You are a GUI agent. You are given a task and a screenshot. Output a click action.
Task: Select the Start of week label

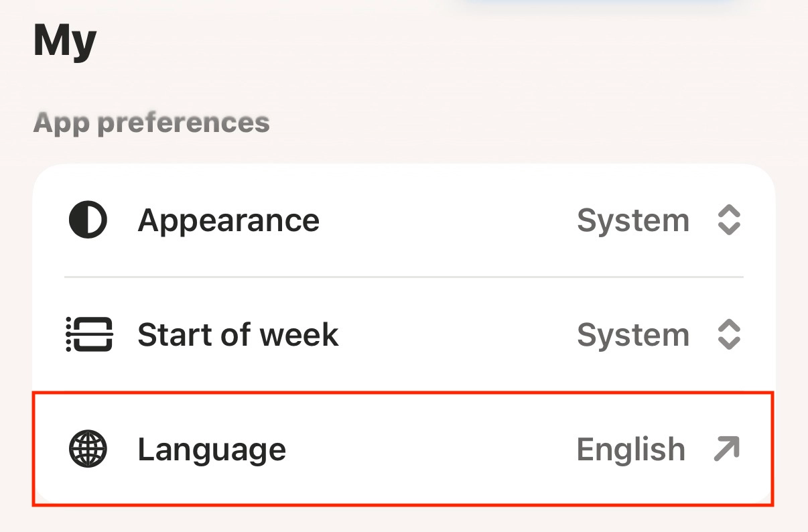(x=238, y=334)
